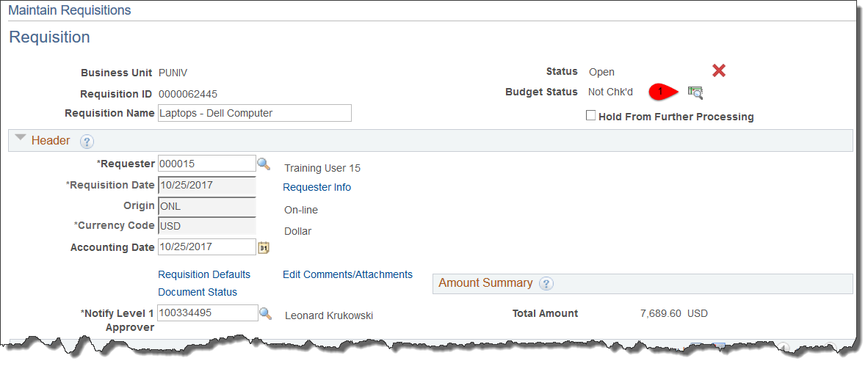Open help for the Header section
This screenshot has height=369, width=868.
(87, 142)
